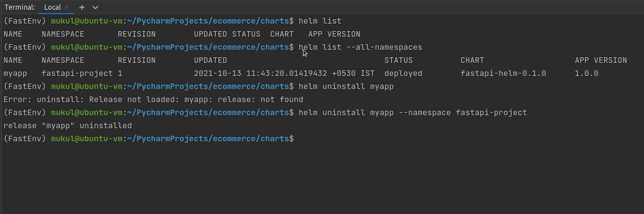The image size is (644, 214).
Task: Click 'fastapi-project' in the release row
Action: coord(77,74)
